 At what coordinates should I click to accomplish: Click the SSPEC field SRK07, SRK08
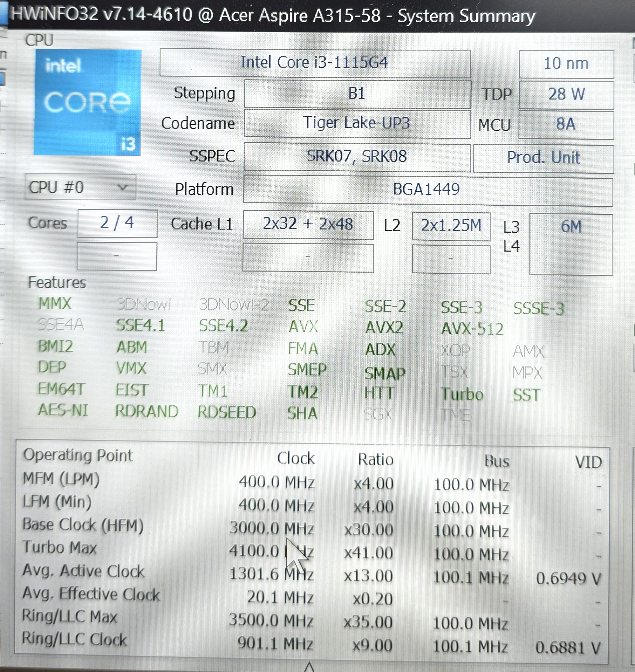click(357, 156)
